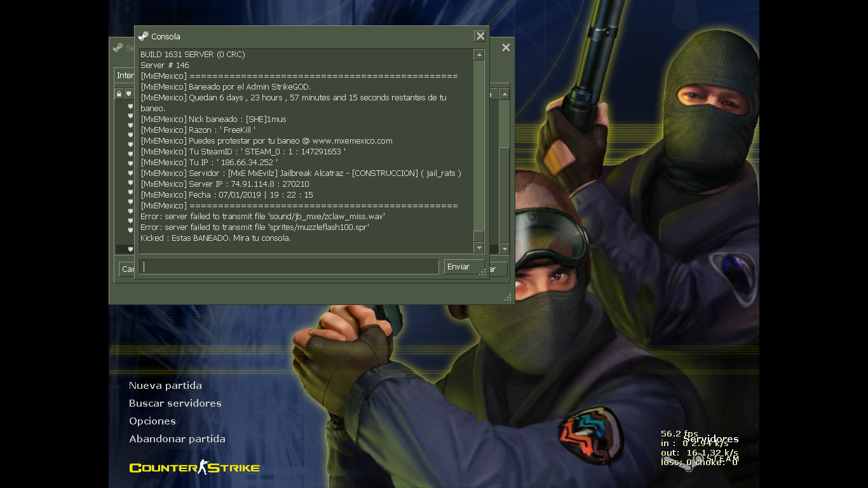Close the server browser window behind the console
The height and width of the screenshot is (488, 868).
506,48
